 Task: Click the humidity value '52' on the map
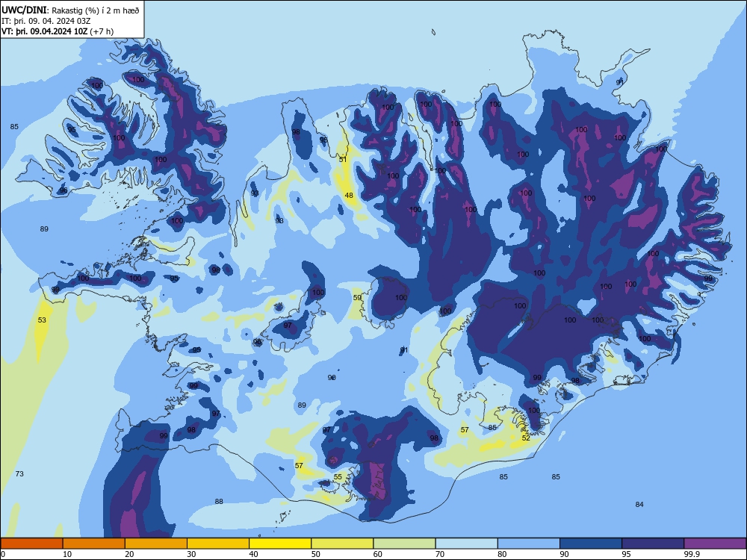click(526, 438)
